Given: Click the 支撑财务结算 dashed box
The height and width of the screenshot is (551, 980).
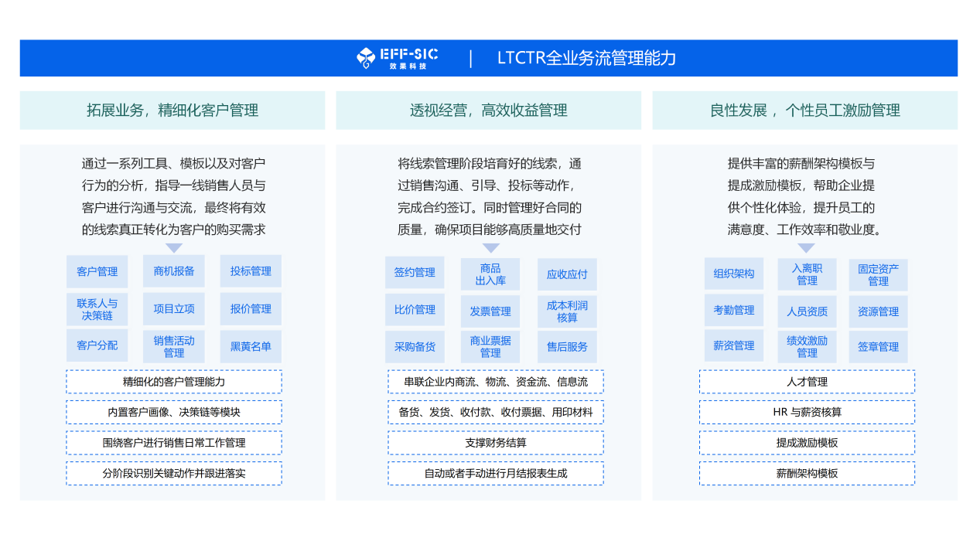Looking at the screenshot, I should click(x=496, y=443).
